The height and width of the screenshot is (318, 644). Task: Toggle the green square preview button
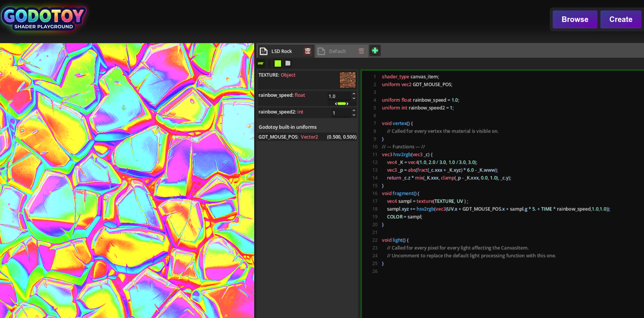pyautogui.click(x=278, y=63)
